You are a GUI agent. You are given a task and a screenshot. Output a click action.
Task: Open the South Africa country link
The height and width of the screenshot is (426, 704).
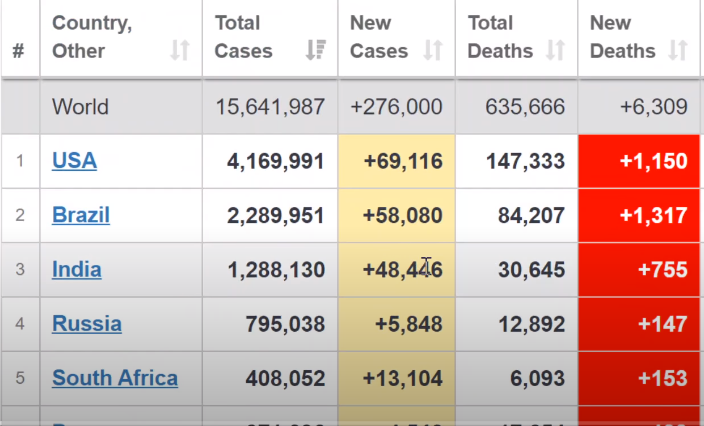click(x=115, y=378)
